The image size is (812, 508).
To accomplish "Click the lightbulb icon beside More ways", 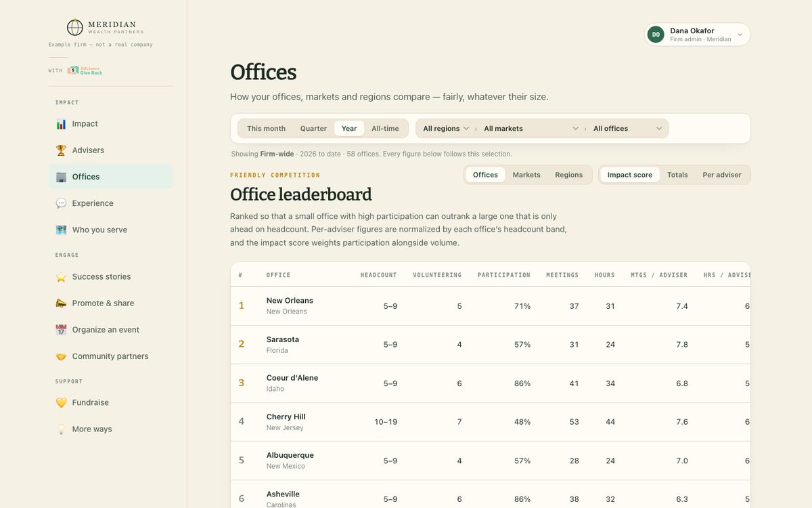I will coord(61,429).
